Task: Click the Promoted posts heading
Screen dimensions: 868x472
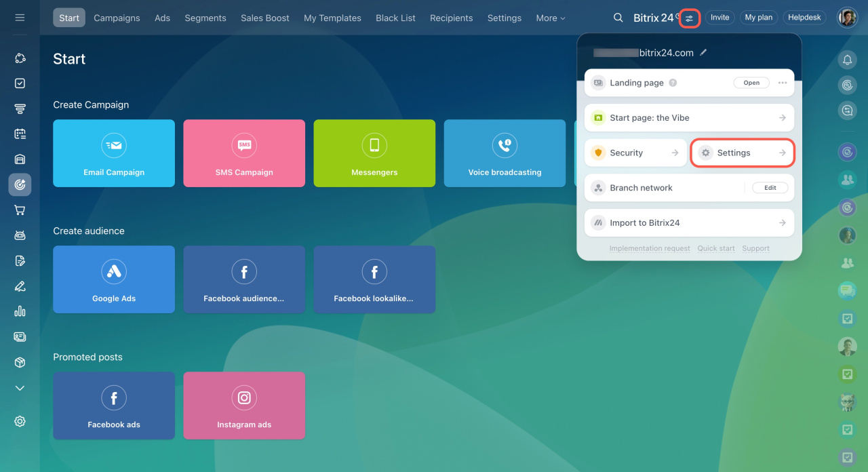Action: click(88, 357)
